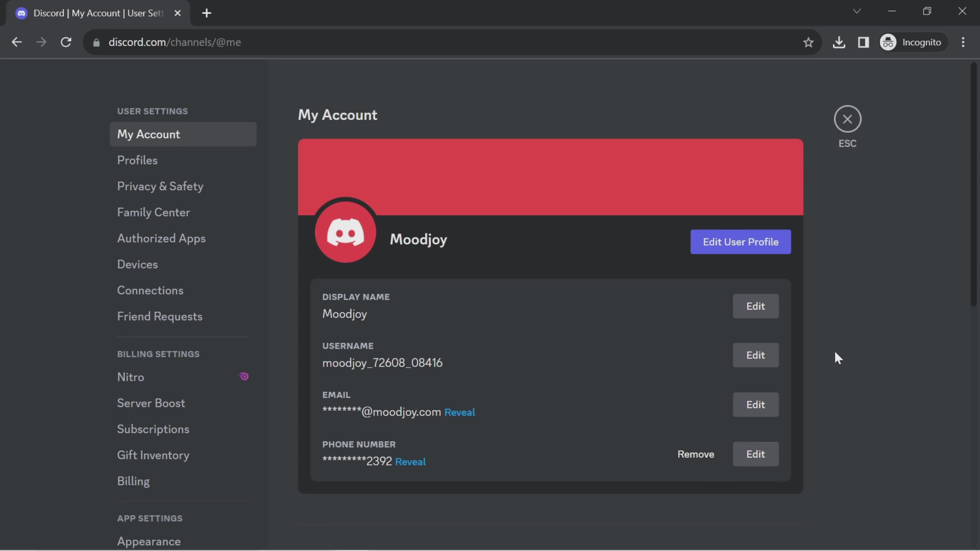The height and width of the screenshot is (551, 980).
Task: Open Authorized Apps settings section
Action: pyautogui.click(x=161, y=239)
